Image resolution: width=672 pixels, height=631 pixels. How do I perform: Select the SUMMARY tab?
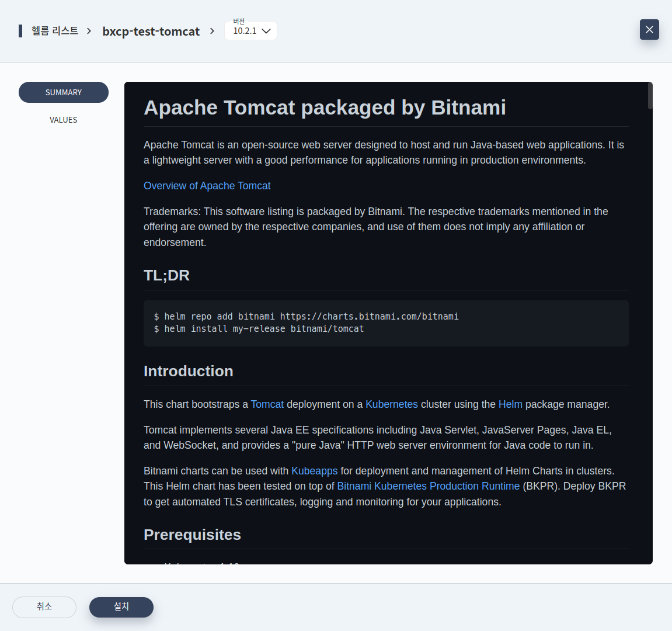coord(64,92)
